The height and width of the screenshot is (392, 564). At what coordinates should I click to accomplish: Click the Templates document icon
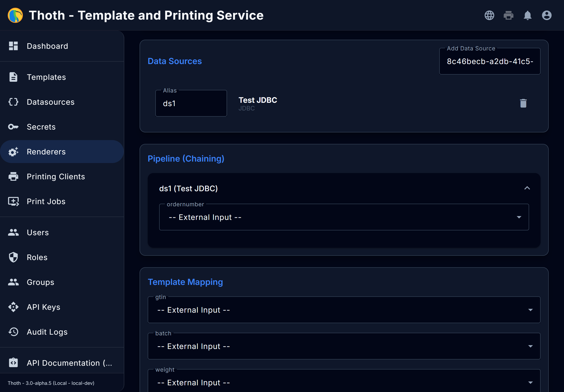tap(13, 77)
